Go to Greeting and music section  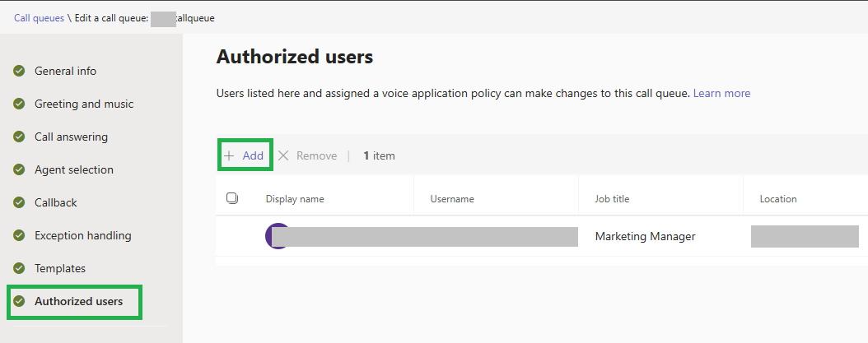click(84, 104)
